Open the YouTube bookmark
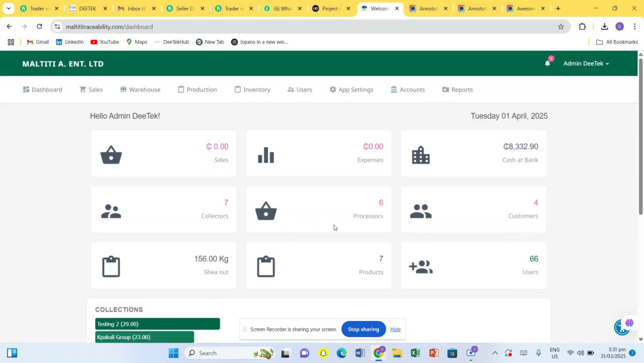This screenshot has height=363, width=644. coord(105,42)
